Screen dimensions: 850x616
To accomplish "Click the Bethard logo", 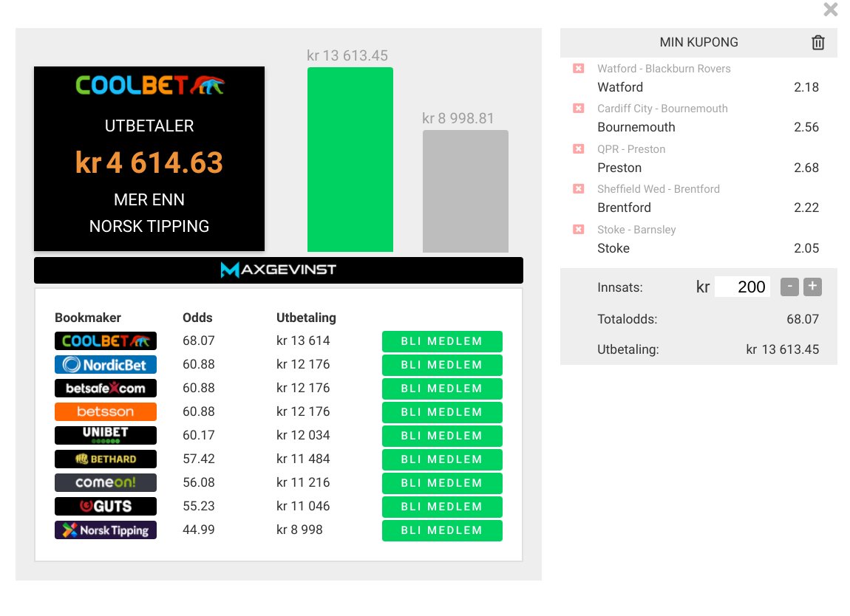I will tap(106, 459).
